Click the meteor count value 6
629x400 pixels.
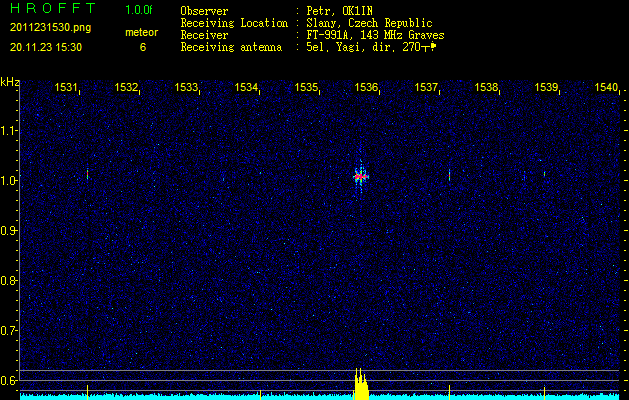[x=143, y=47]
